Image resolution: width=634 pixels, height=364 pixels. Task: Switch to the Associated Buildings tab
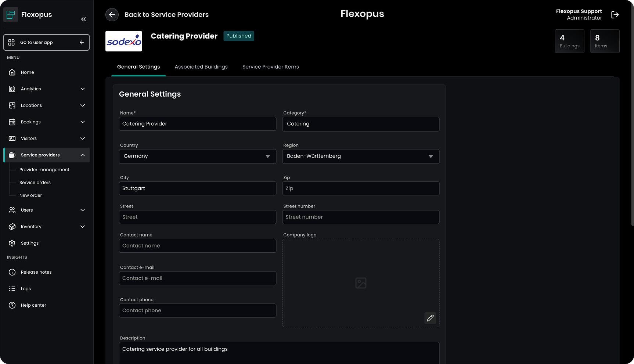click(x=201, y=67)
